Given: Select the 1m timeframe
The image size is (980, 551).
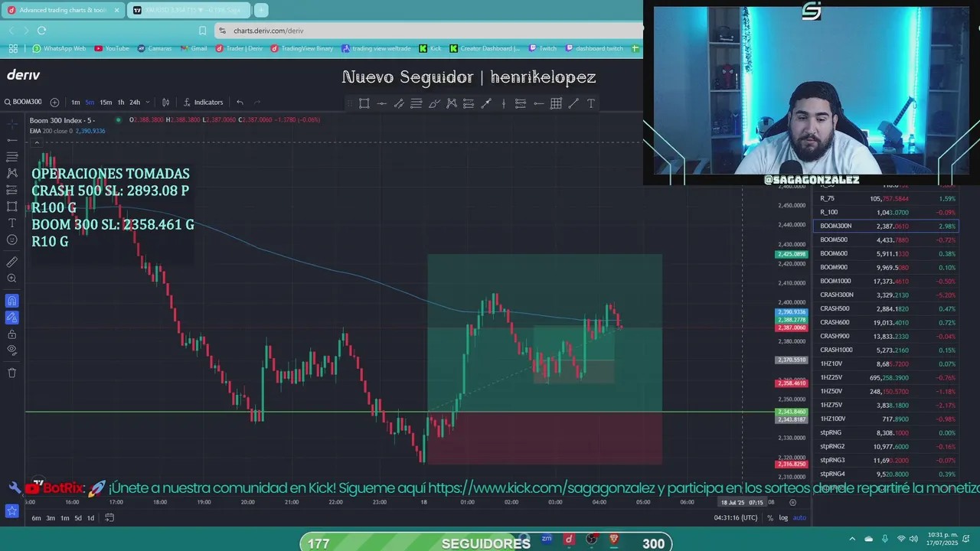Looking at the screenshot, I should tap(76, 103).
